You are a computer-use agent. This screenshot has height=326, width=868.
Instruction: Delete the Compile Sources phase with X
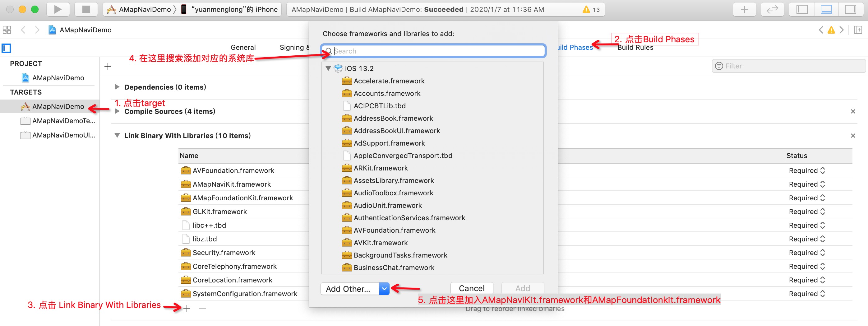853,111
